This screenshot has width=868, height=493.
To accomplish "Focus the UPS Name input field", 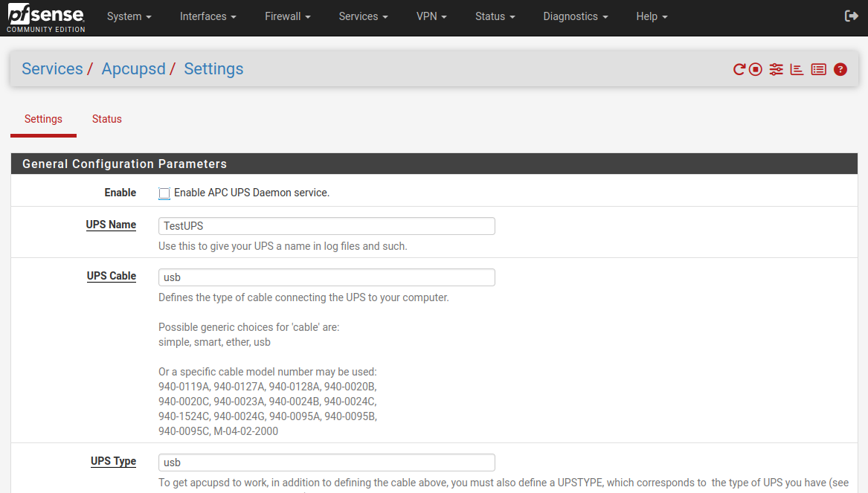I will (x=327, y=226).
